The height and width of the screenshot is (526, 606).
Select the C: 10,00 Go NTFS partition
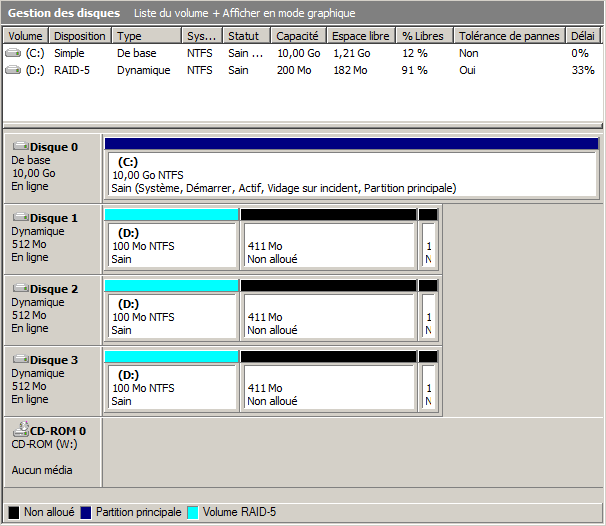350,174
